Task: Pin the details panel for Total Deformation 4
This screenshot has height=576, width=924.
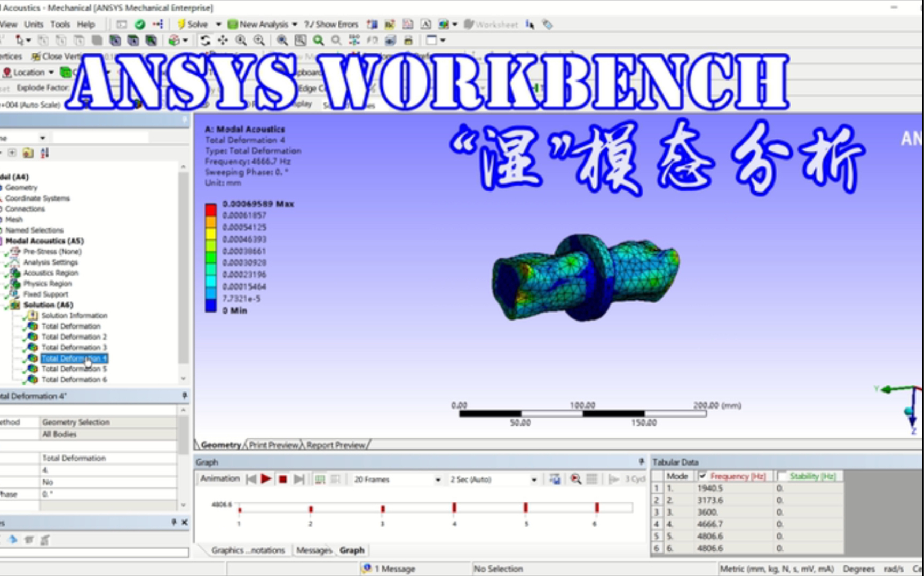Action: pos(184,396)
